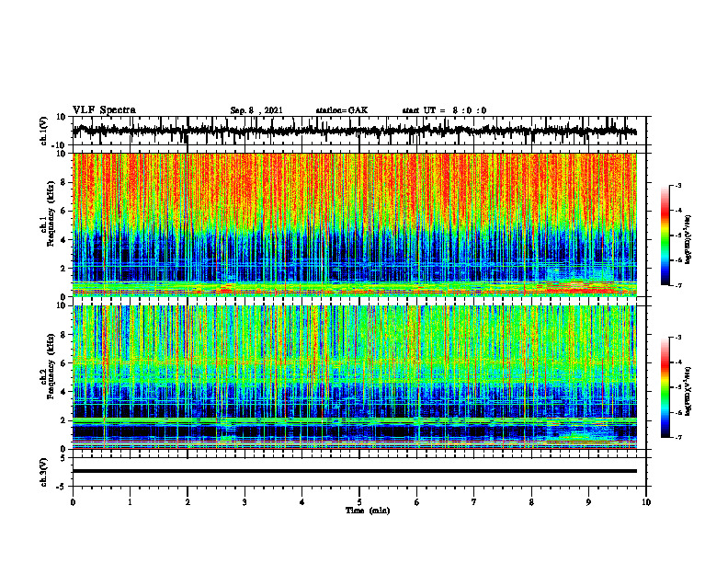Image resolution: width=728 pixels, height=563 pixels.
Task: Click the time axis tick label "8"
Action: (531, 502)
